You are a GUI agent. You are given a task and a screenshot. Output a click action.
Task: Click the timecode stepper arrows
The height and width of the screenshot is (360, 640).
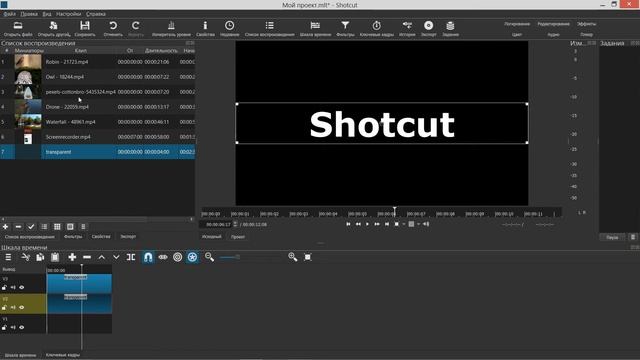236,224
